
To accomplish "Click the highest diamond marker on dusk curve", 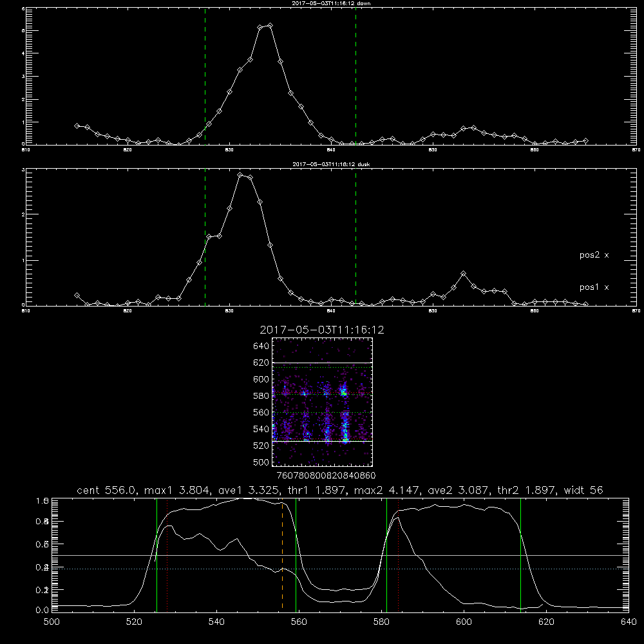I will [240, 175].
